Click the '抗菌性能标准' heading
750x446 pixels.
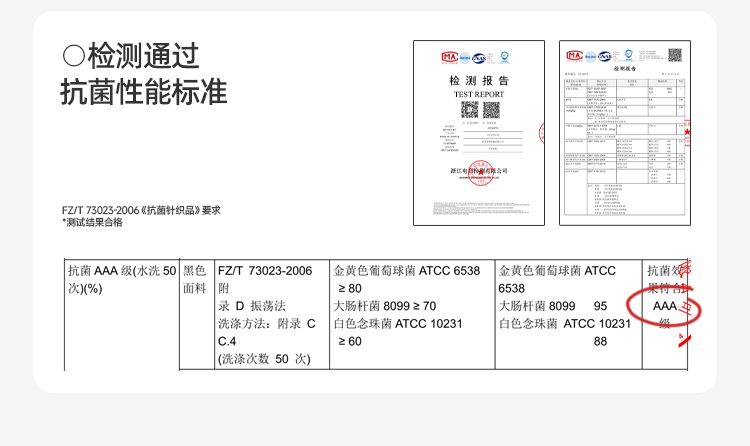click(x=143, y=92)
